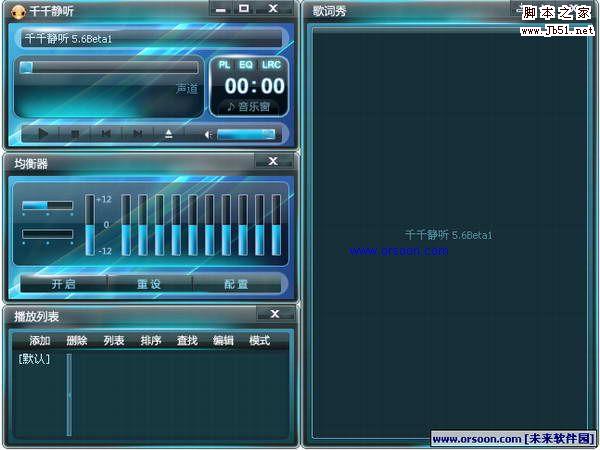Open the 排序 menu in playlist
Image resolution: width=600 pixels, height=450 pixels.
click(x=150, y=341)
